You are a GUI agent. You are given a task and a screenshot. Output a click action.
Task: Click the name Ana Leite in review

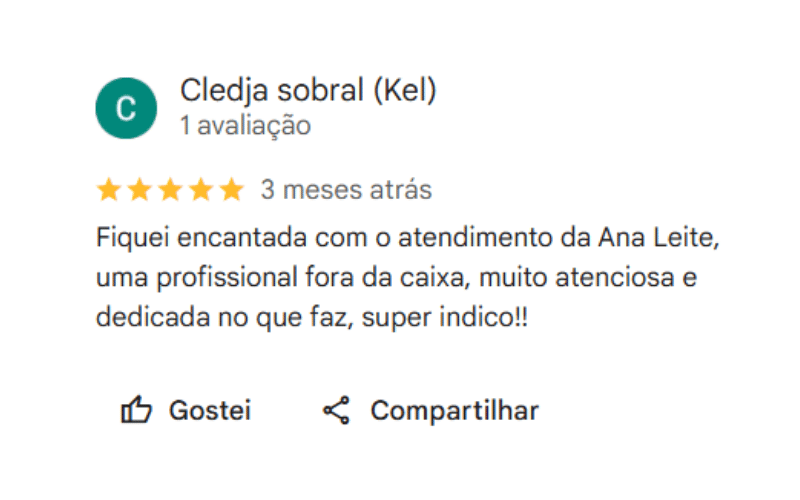tap(659, 238)
